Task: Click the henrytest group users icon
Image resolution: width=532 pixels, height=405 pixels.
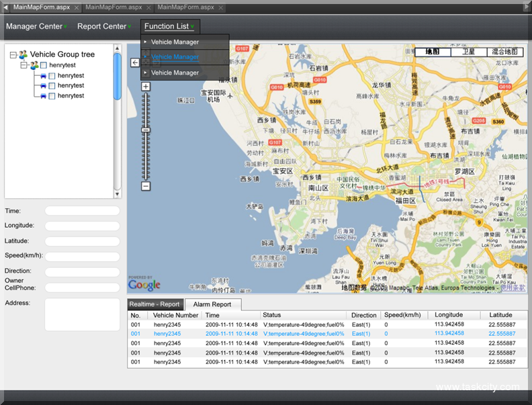Action: (34, 65)
